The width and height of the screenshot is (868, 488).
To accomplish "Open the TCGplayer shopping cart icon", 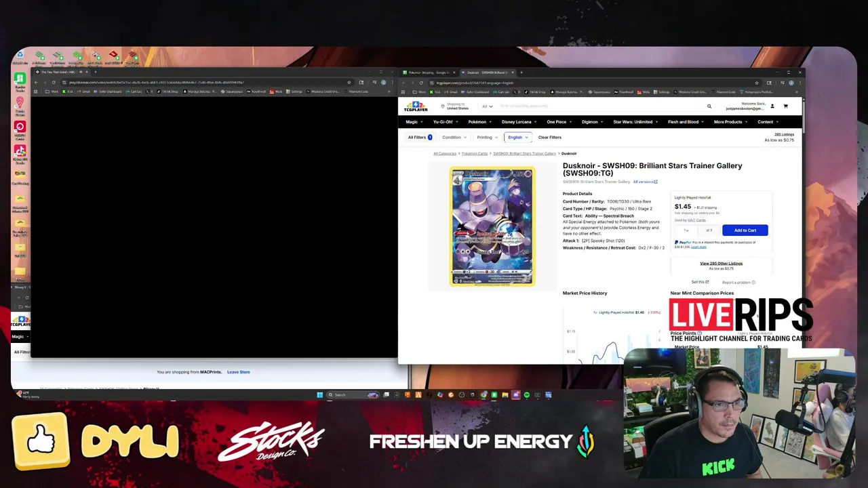I will [785, 106].
